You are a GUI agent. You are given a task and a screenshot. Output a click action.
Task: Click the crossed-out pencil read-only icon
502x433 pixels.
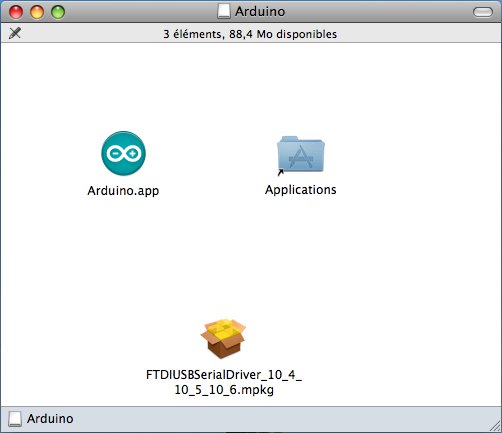pos(15,33)
